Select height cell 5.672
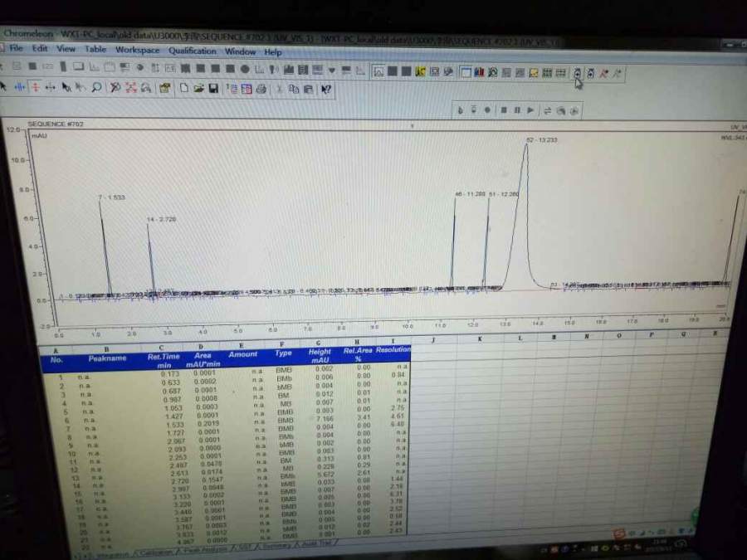This screenshot has width=747, height=560. [x=325, y=475]
